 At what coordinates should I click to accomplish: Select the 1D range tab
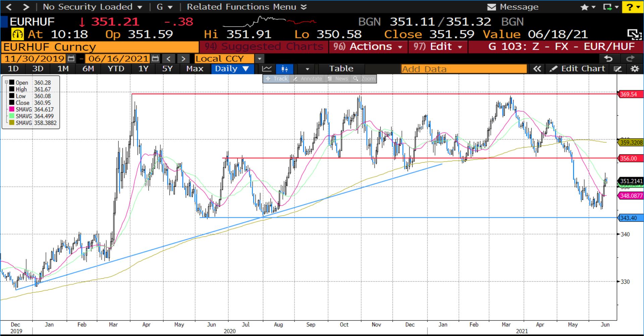[x=13, y=69]
